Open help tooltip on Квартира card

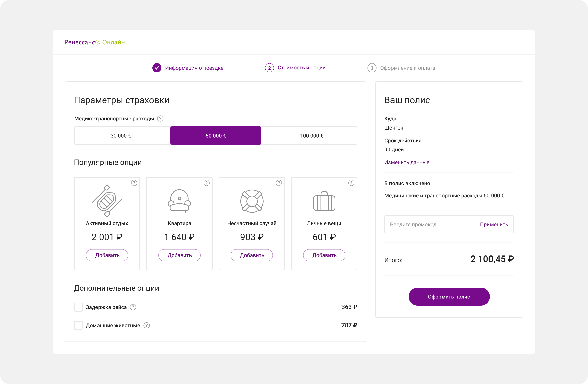(207, 183)
